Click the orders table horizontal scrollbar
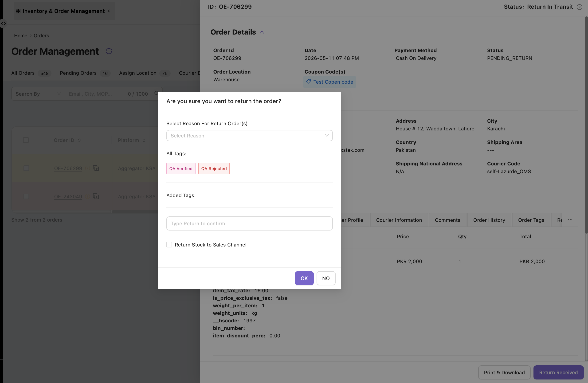Image resolution: width=588 pixels, height=383 pixels. coord(135,212)
